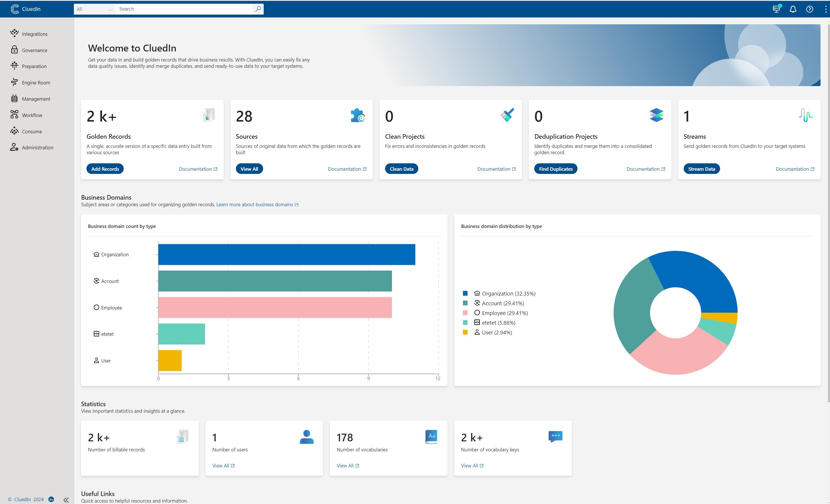Open the notifications bell
Viewport: 830px width, 504px height.
[793, 9]
